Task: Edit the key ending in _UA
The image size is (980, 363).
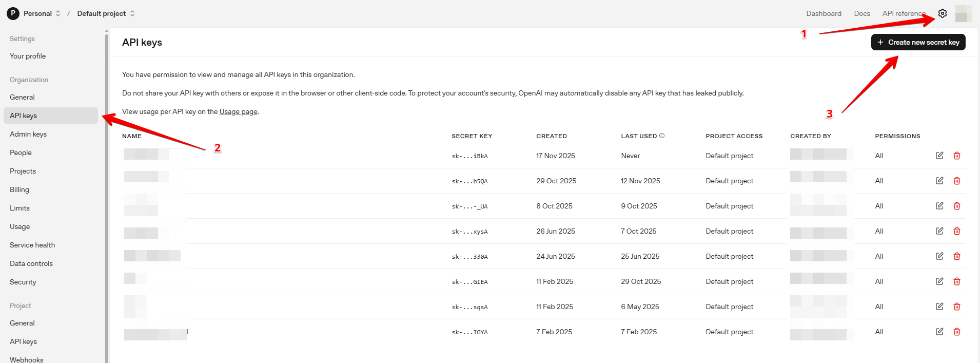Action: [939, 206]
